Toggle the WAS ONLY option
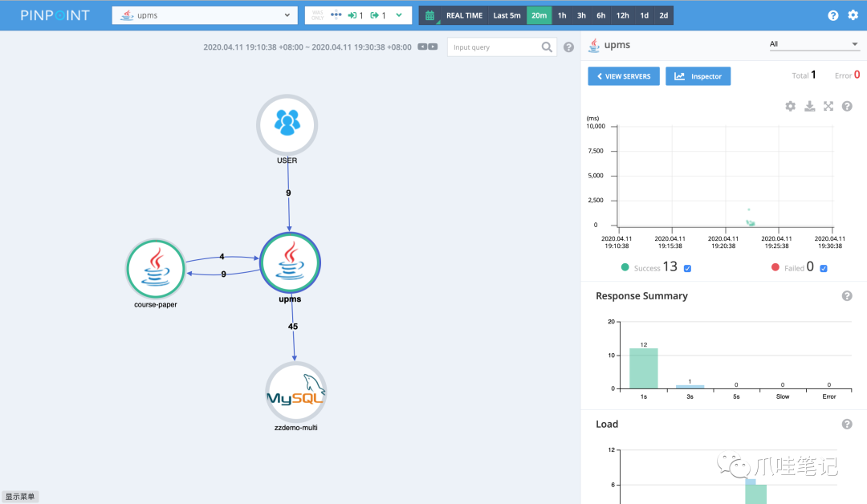Viewport: 867px width, 504px height. [x=317, y=15]
